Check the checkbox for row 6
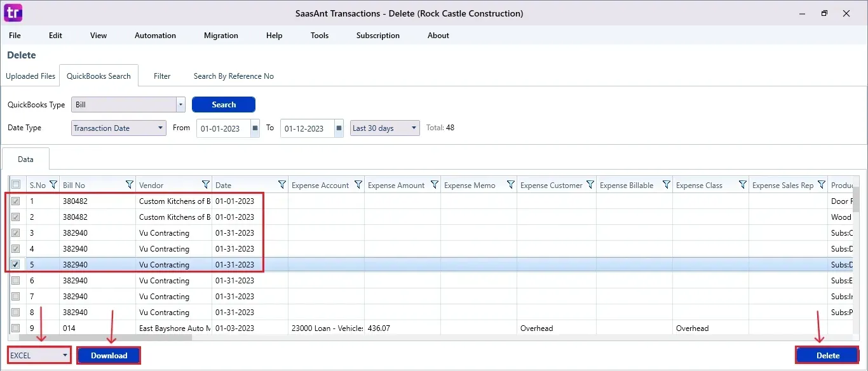This screenshot has height=371, width=868. click(x=16, y=280)
